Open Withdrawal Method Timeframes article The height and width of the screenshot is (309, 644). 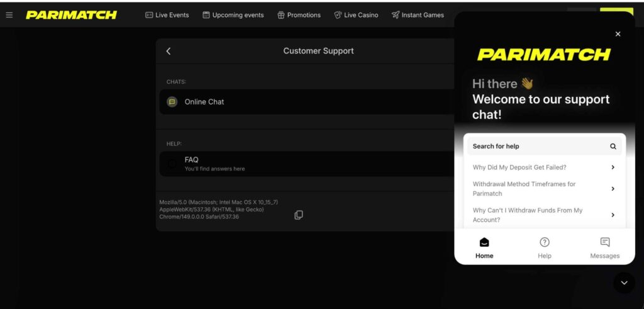pos(544,189)
